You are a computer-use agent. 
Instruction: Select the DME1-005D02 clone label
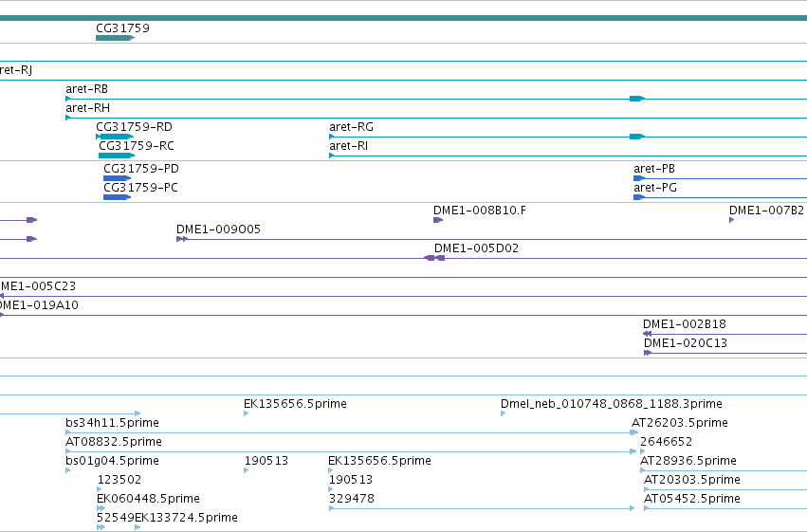pyautogui.click(x=476, y=248)
